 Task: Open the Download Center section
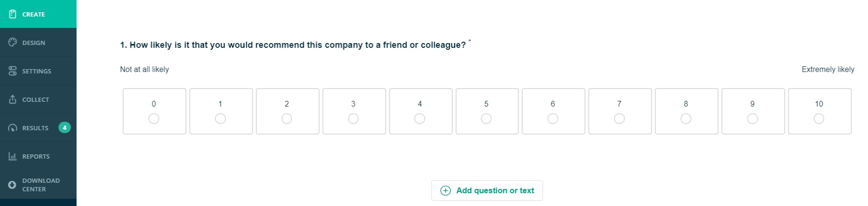click(41, 185)
